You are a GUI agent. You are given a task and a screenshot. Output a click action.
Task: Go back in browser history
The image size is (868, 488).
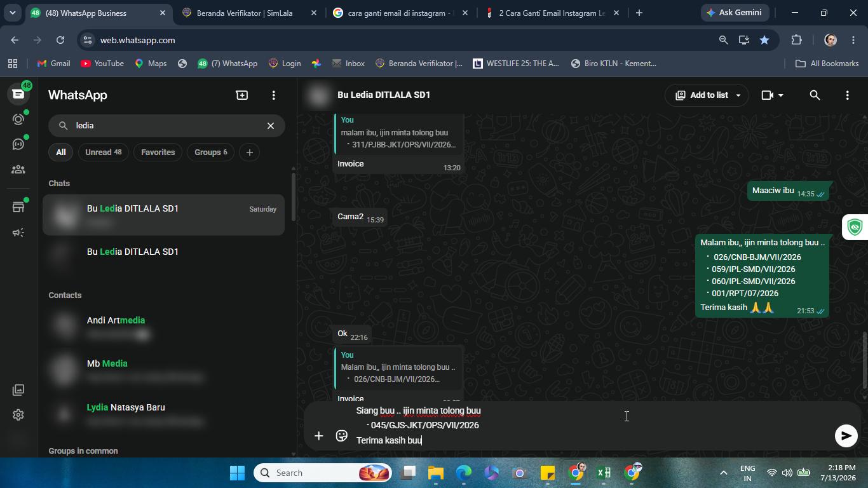tap(15, 40)
